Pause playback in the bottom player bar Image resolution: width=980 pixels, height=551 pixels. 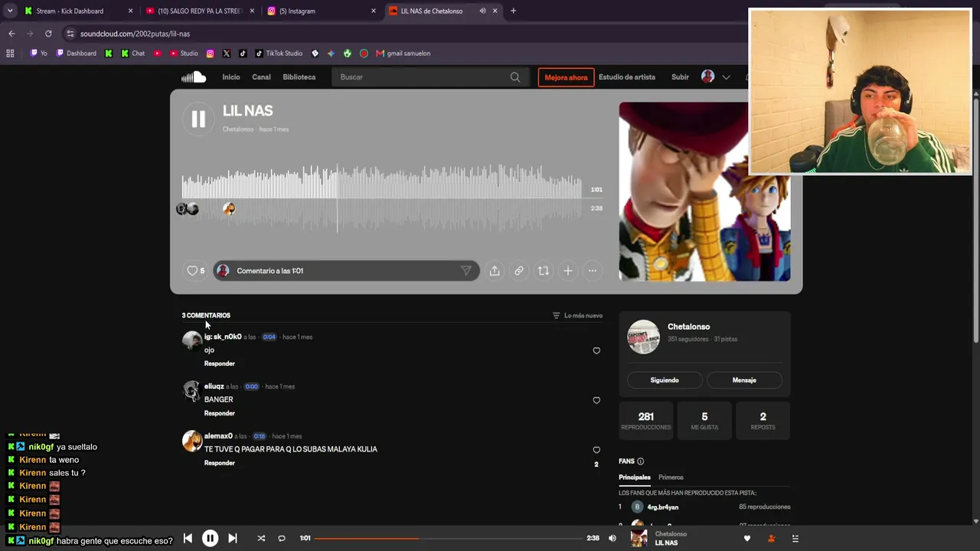coord(210,538)
